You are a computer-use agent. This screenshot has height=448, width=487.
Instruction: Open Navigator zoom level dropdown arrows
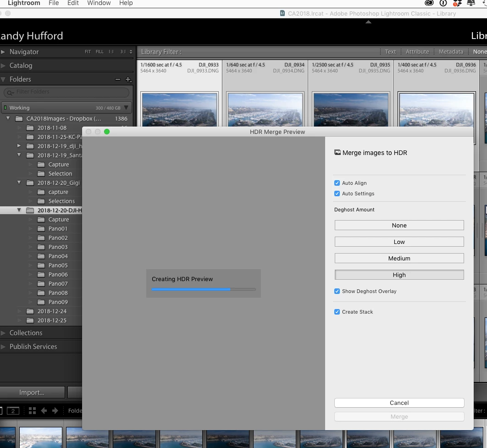click(x=131, y=52)
